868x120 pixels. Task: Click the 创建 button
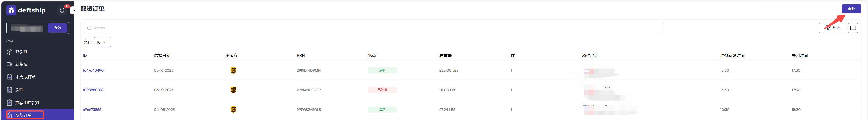[851, 9]
